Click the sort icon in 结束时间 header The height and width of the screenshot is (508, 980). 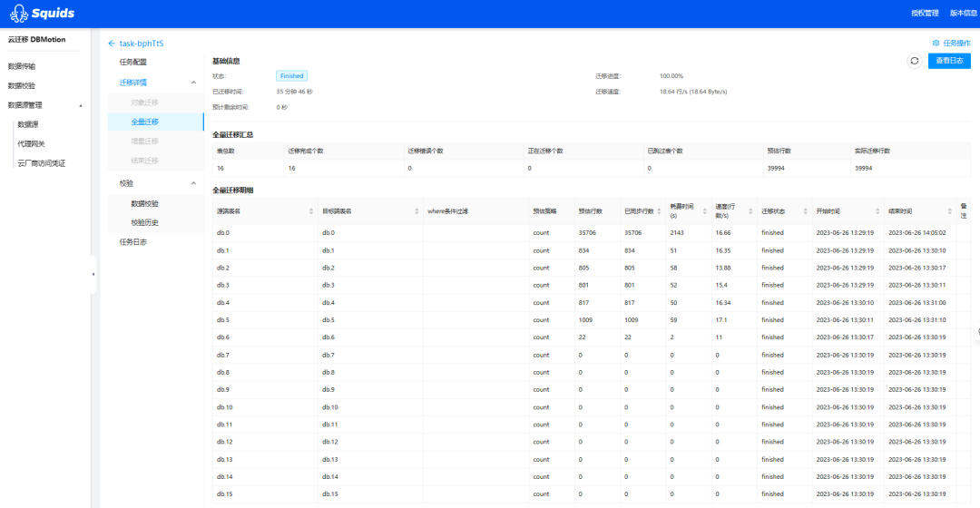click(x=949, y=211)
